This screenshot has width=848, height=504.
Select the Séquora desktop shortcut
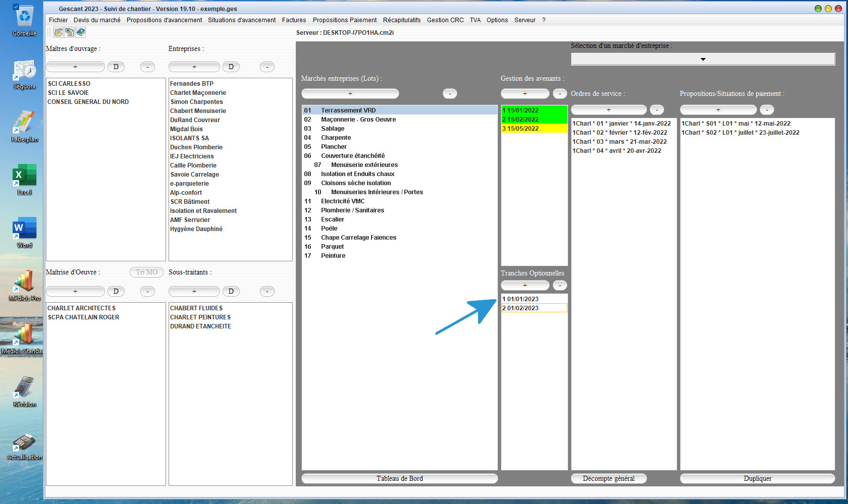[24, 75]
